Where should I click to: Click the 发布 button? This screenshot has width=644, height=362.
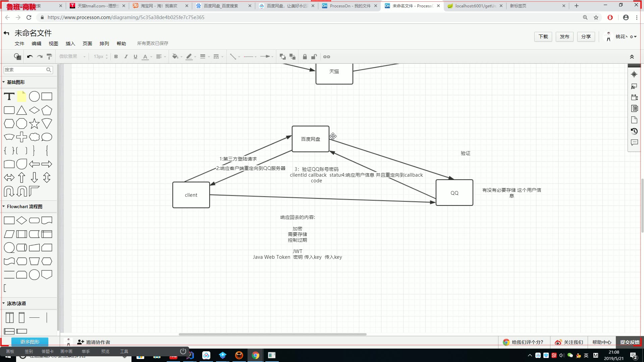(565, 37)
